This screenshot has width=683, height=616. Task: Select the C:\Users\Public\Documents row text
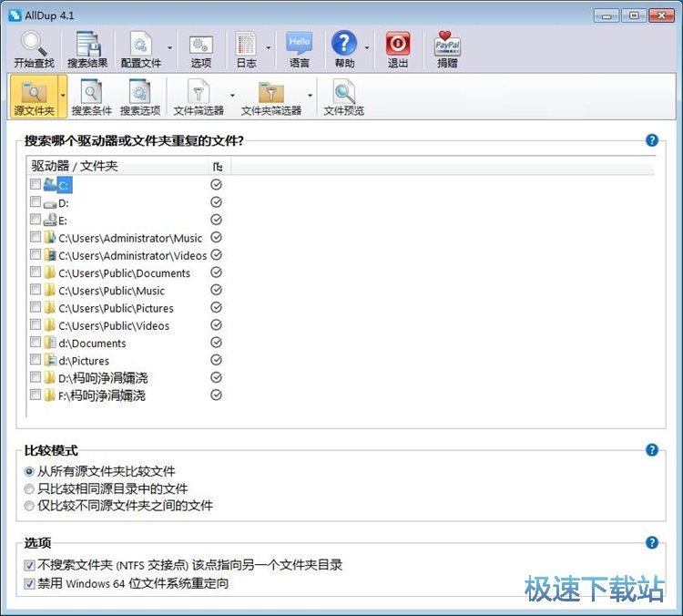tap(124, 273)
